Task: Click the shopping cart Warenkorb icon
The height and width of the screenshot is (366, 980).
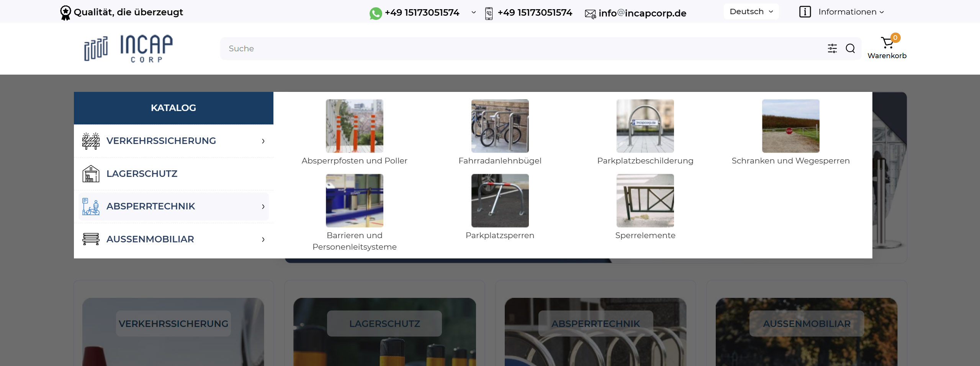Action: [x=887, y=43]
